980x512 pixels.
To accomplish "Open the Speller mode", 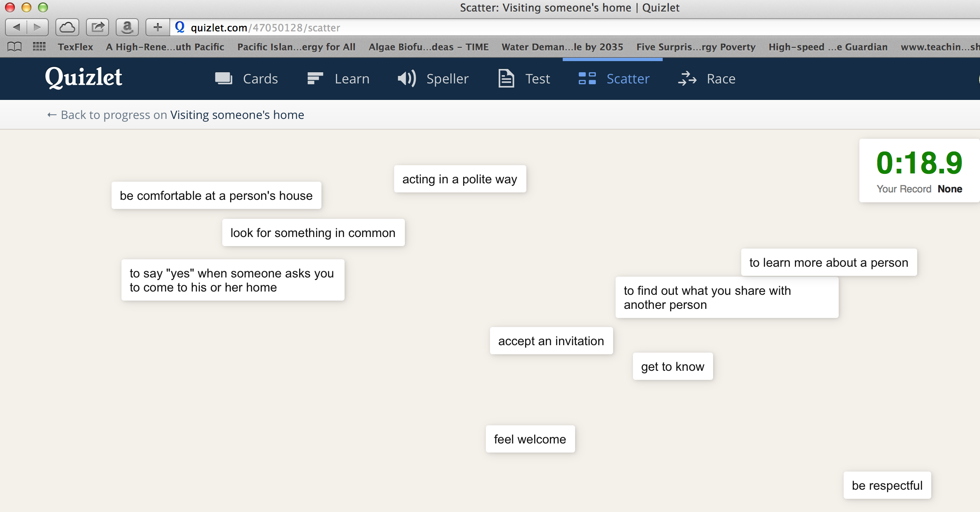I will click(433, 78).
